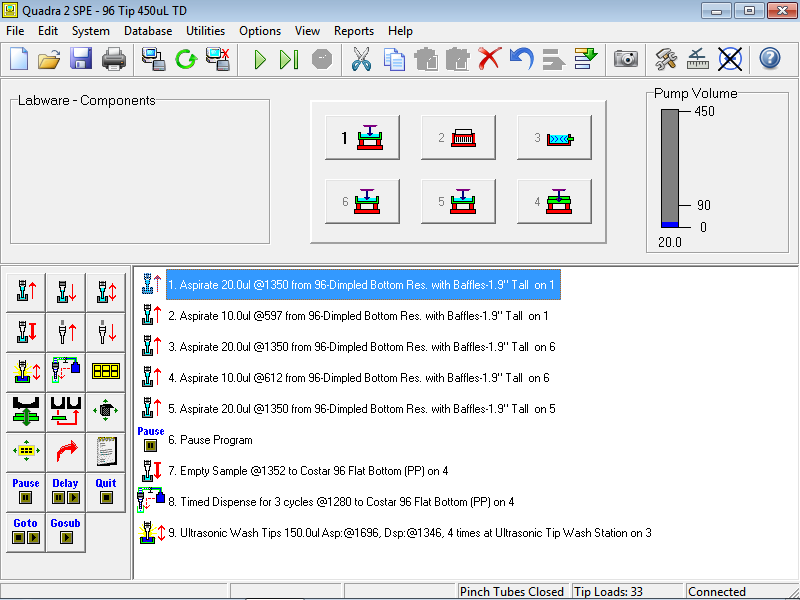This screenshot has height=600, width=800.
Task: Open a file with folder icon
Action: 49,59
